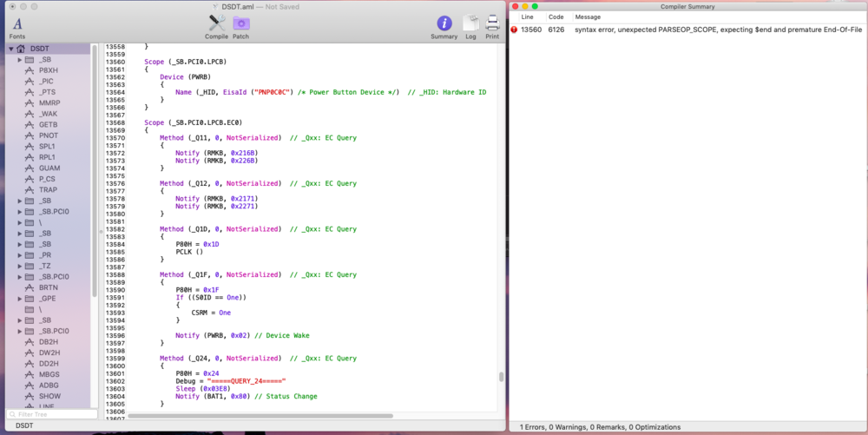This screenshot has width=868, height=435.
Task: Expand the _GPE scope folder
Action: (x=20, y=299)
